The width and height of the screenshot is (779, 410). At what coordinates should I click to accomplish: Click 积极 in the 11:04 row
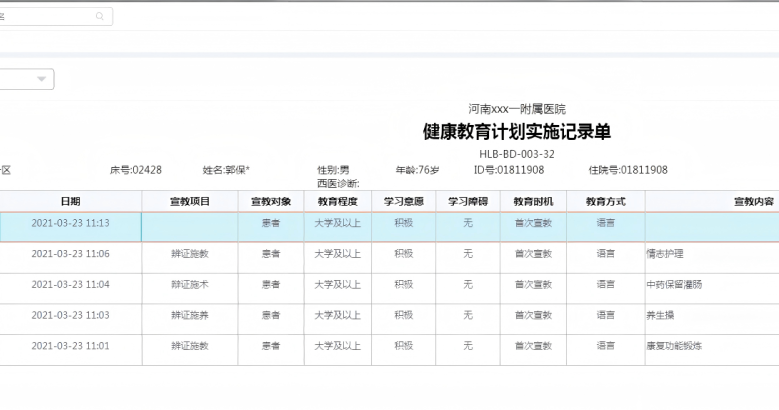click(403, 284)
